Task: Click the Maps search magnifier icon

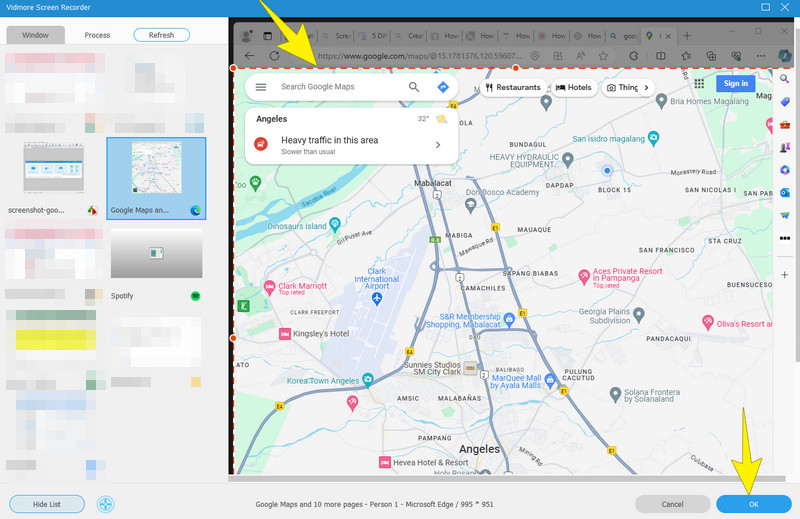Action: click(414, 87)
